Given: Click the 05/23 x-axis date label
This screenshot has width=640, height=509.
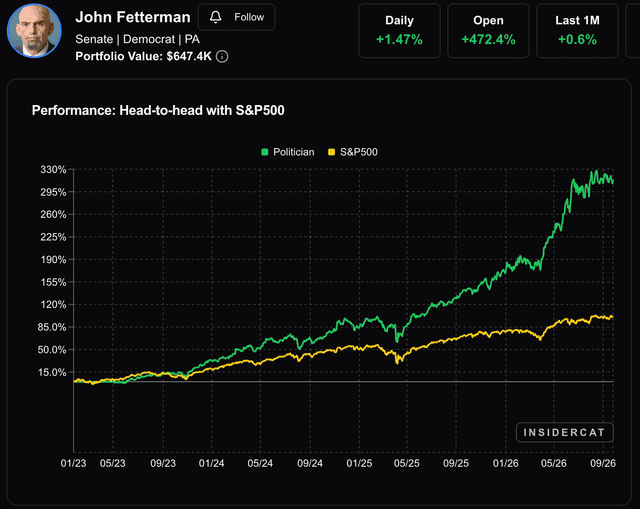Looking at the screenshot, I should coord(113,463).
